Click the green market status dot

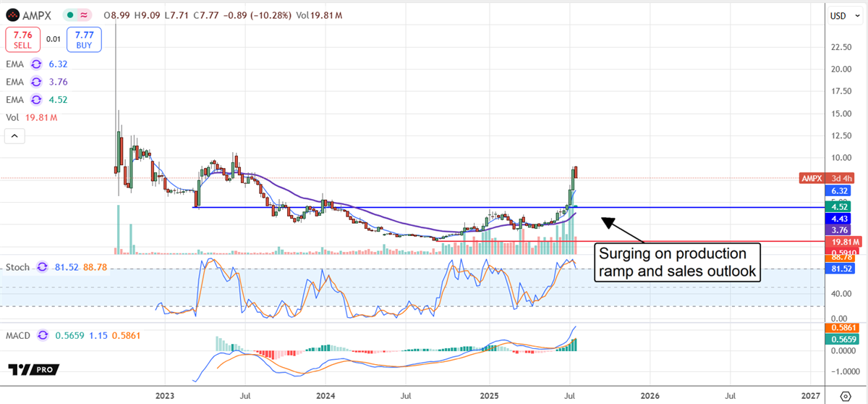pos(69,15)
